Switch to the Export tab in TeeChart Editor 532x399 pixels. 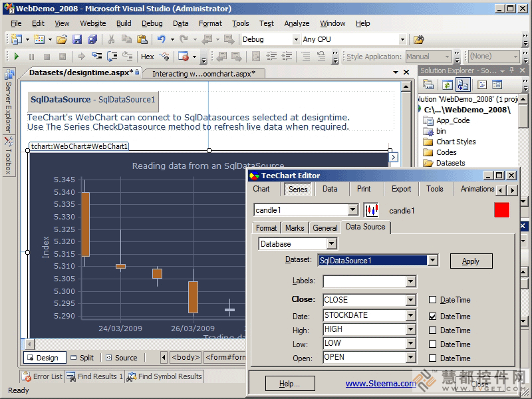click(x=401, y=189)
